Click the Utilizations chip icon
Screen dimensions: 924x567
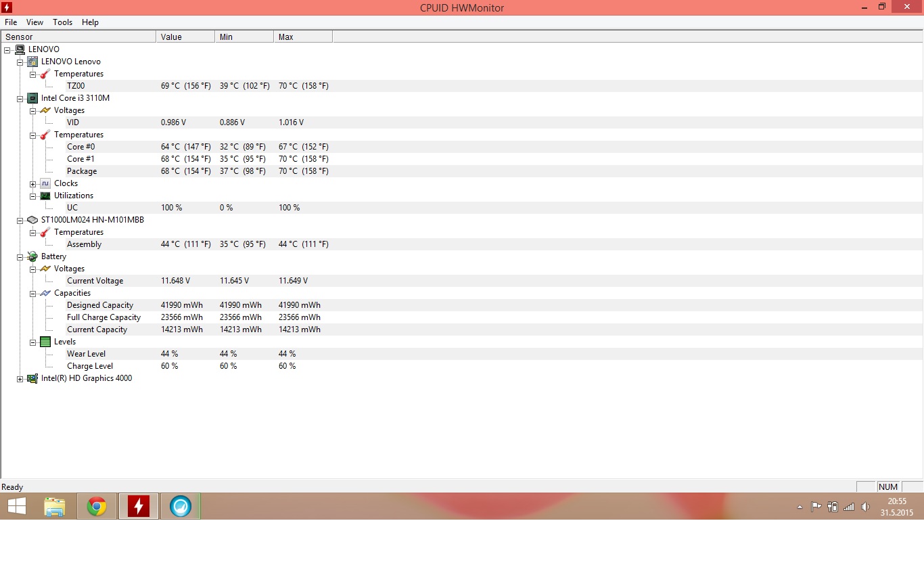pyautogui.click(x=45, y=196)
